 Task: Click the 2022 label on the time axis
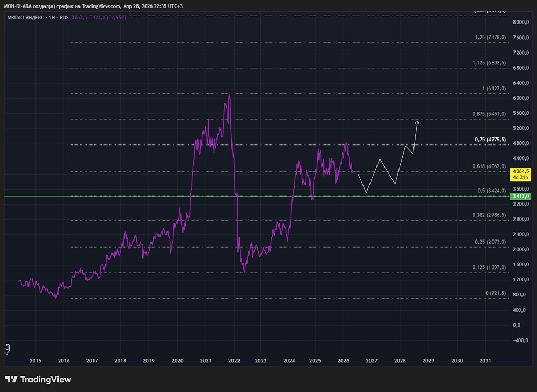tap(234, 361)
